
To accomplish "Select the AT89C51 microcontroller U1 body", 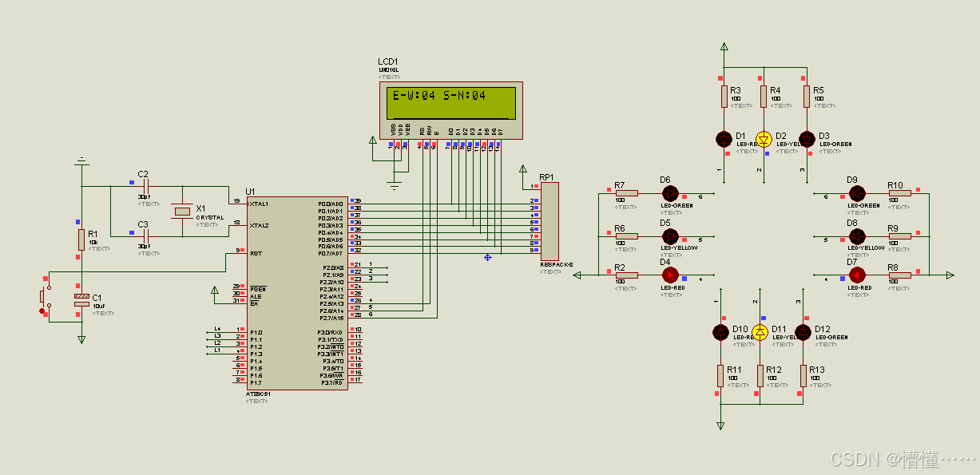I will pyautogui.click(x=297, y=293).
